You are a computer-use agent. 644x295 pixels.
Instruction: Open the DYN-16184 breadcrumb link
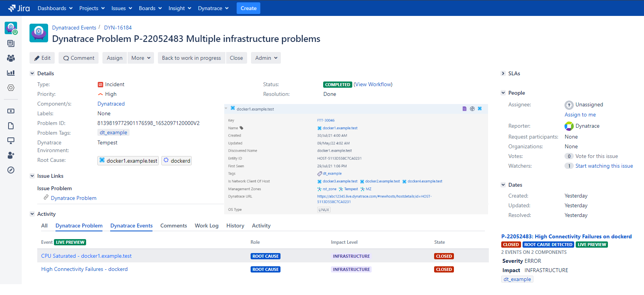[x=118, y=28]
